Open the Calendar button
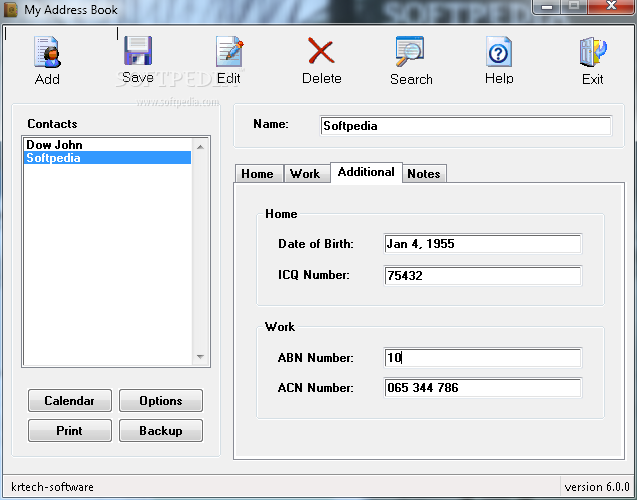637x500 pixels. click(70, 400)
